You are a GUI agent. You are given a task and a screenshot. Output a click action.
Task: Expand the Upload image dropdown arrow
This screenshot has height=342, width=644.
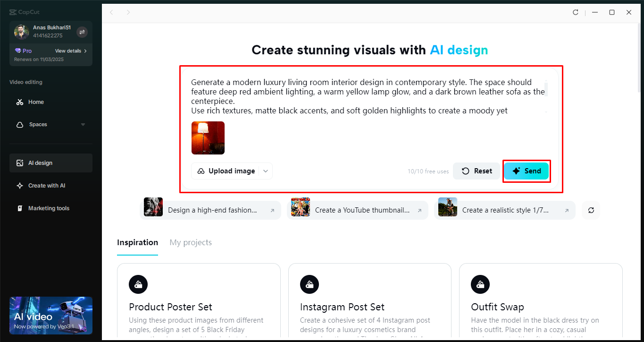tap(266, 171)
